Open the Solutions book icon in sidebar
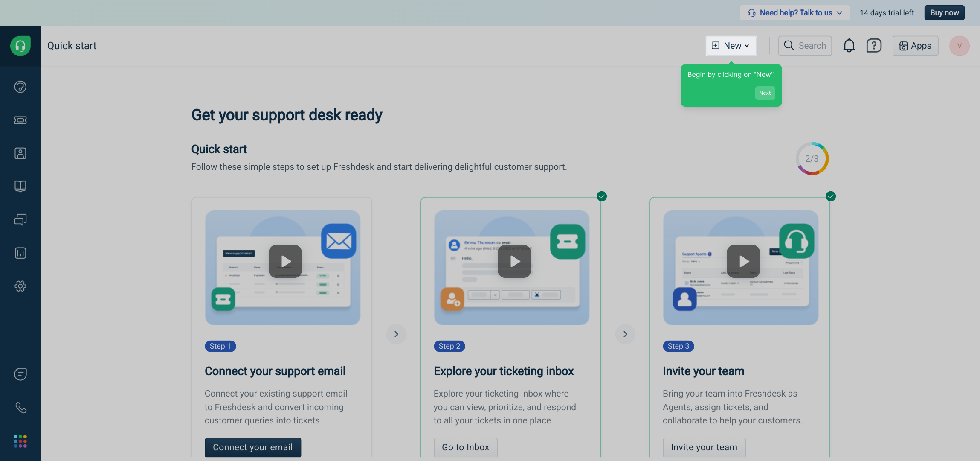 [20, 186]
